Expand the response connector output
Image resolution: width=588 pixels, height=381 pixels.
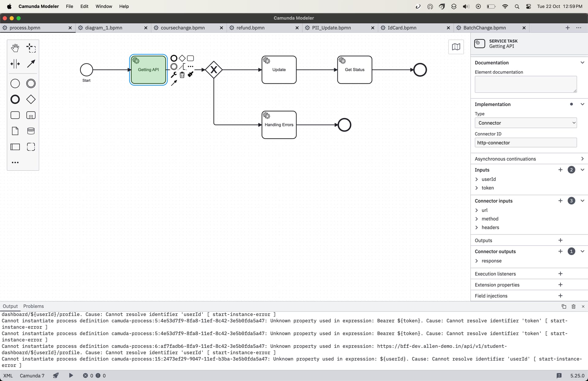coord(477,261)
